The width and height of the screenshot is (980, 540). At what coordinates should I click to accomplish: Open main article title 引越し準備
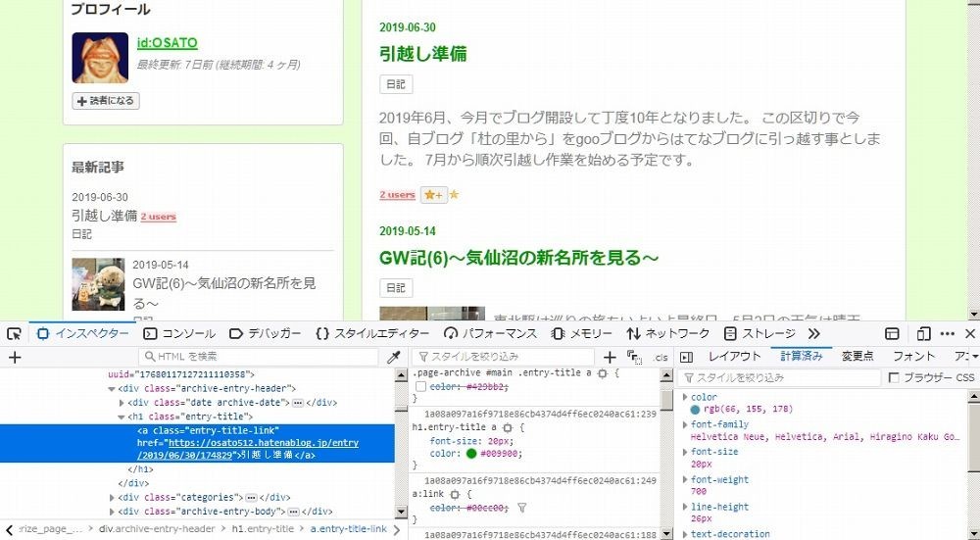[423, 54]
